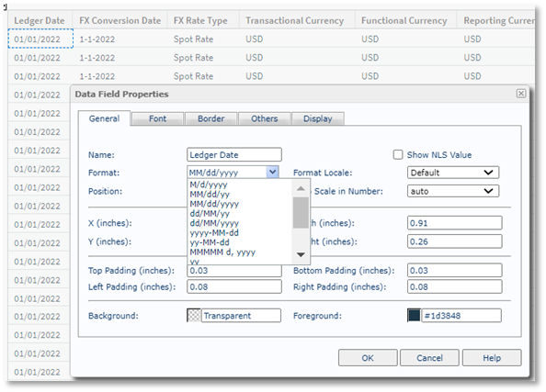
Task: Click the Background Transparent text field
Action: tap(241, 316)
